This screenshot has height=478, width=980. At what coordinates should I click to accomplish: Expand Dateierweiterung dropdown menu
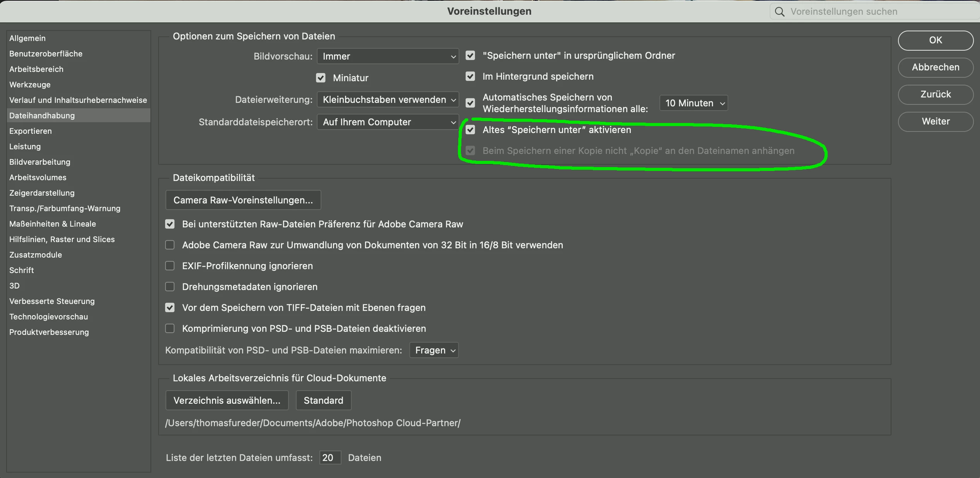[388, 100]
